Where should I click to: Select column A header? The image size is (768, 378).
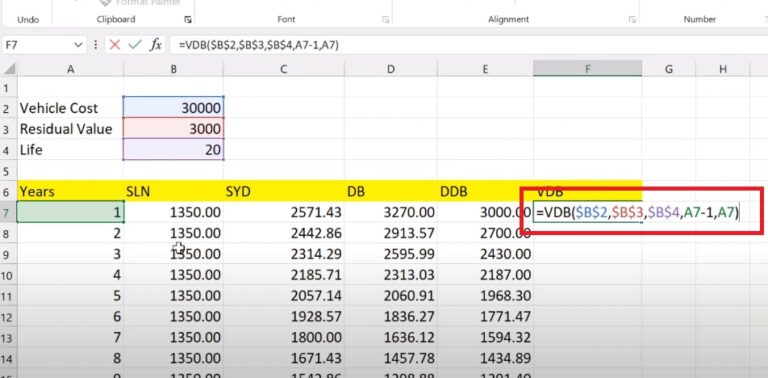click(71, 70)
